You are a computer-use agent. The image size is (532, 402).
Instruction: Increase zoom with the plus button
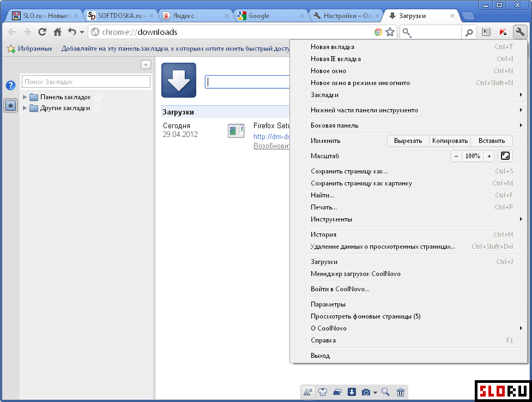pyautogui.click(x=489, y=156)
